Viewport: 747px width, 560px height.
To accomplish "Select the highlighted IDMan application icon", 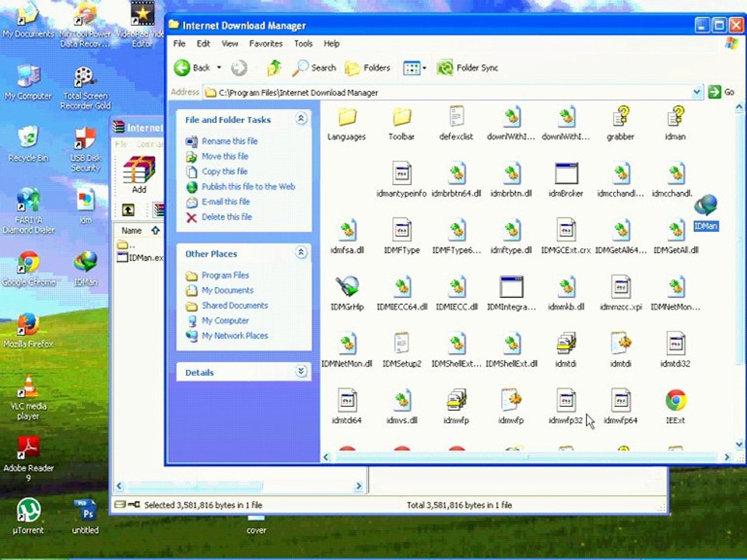I will point(706,213).
